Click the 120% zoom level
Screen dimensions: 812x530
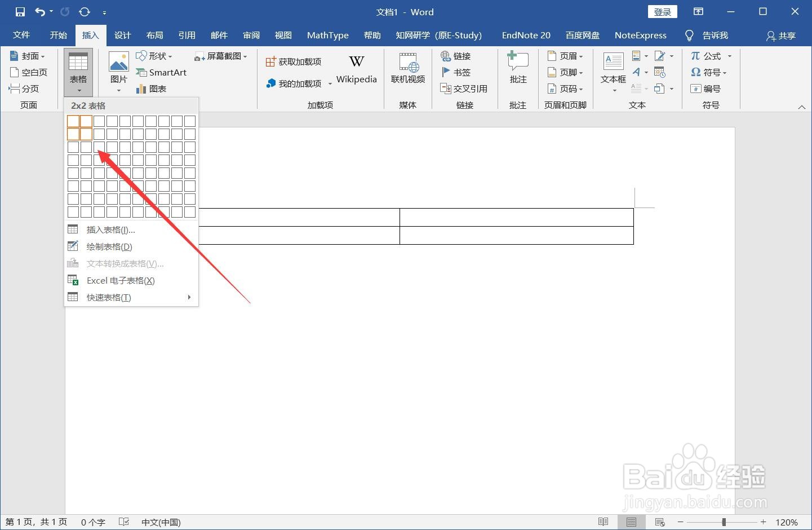(787, 522)
